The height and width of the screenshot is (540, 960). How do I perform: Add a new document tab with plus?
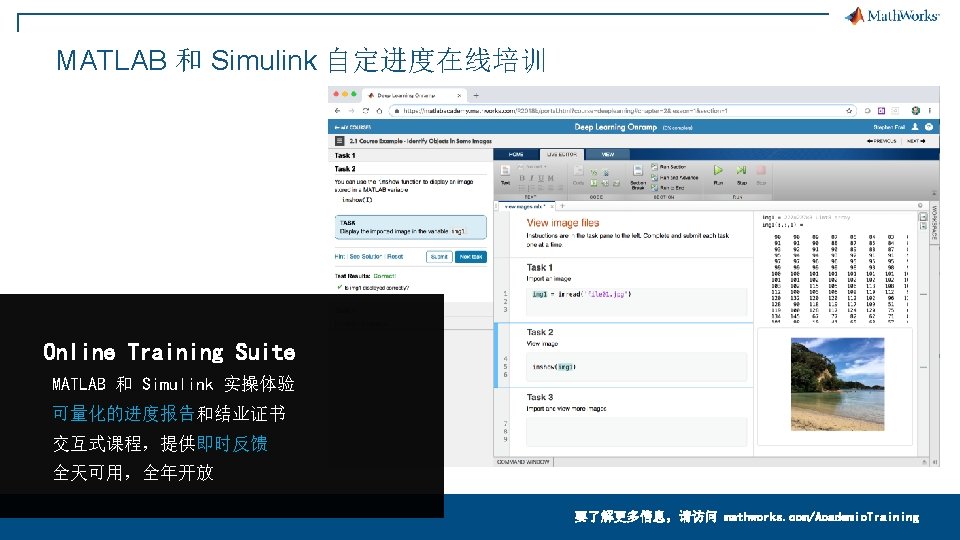562,206
